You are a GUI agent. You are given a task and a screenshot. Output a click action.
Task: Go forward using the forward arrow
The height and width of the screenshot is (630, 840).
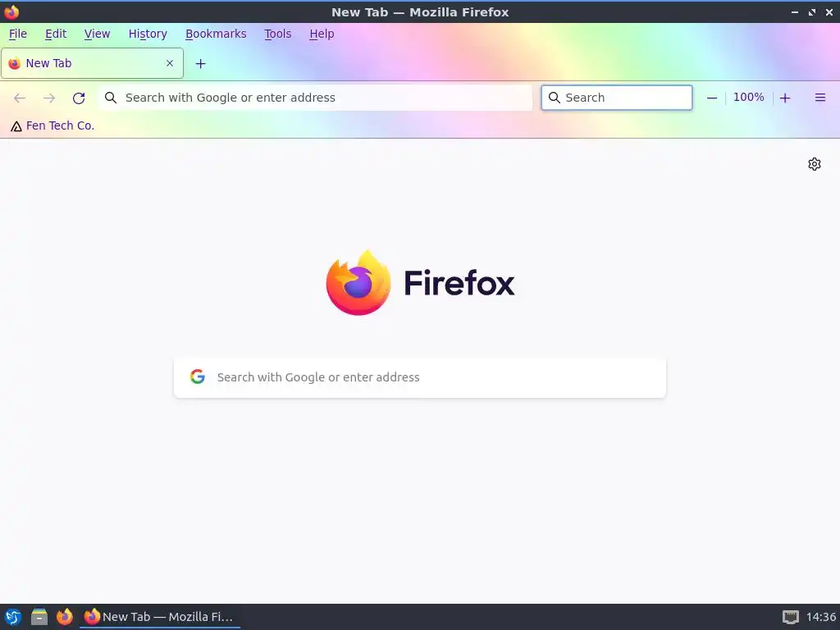click(x=49, y=98)
